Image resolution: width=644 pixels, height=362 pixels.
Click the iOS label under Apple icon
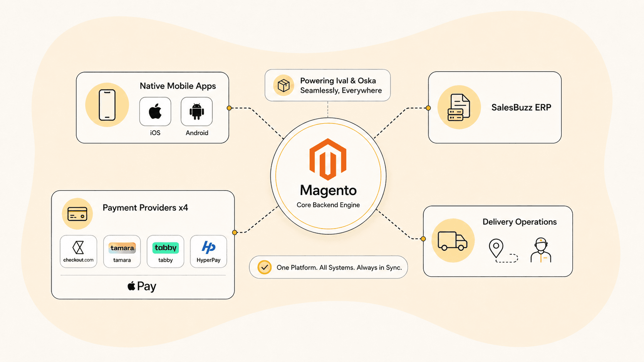pos(155,133)
